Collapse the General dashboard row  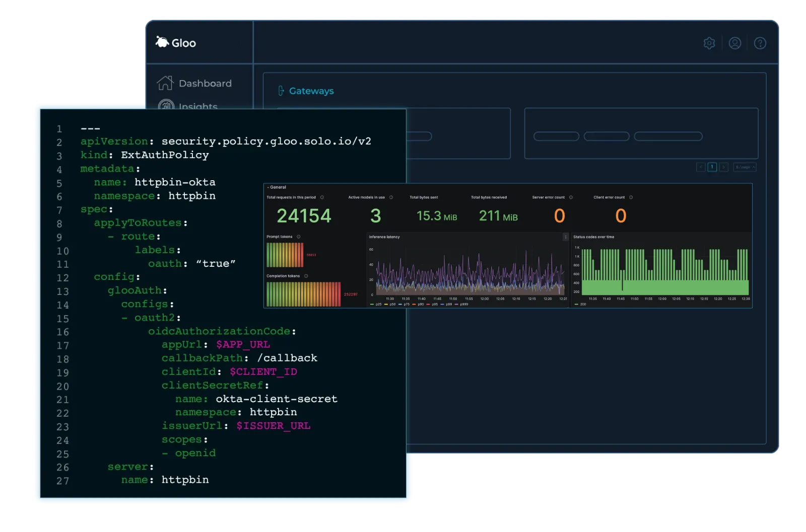click(x=277, y=187)
